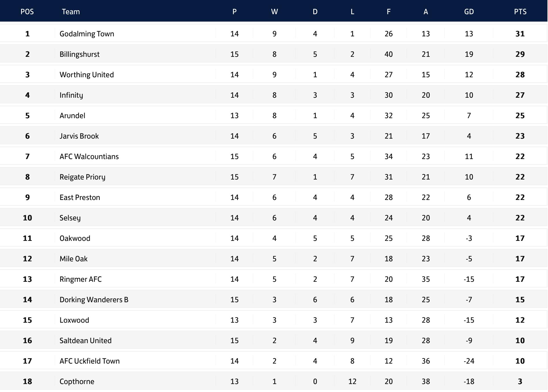The height and width of the screenshot is (392, 548).
Task: Select the Jarvis Brook team name
Action: [x=79, y=136]
